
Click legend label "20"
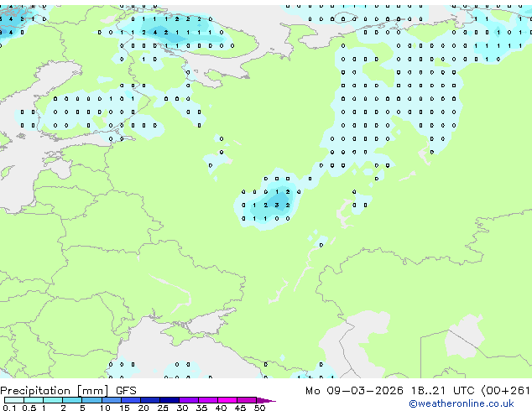click(143, 408)
